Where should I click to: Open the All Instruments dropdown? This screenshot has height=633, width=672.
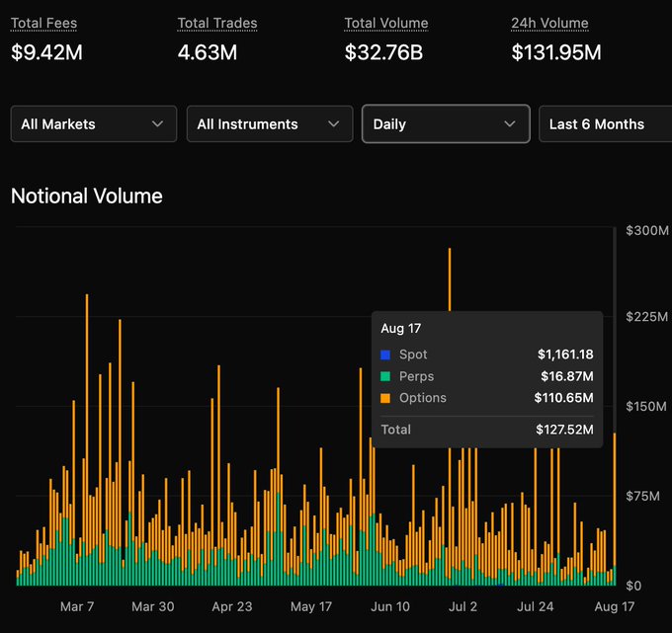[270, 124]
